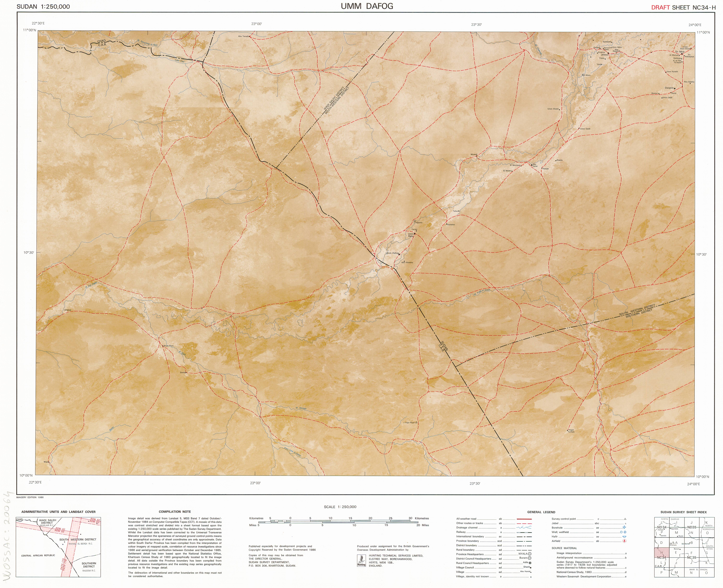Click the Airfield symbol in the legend
Screen dimensions: 723x588
coord(624,541)
